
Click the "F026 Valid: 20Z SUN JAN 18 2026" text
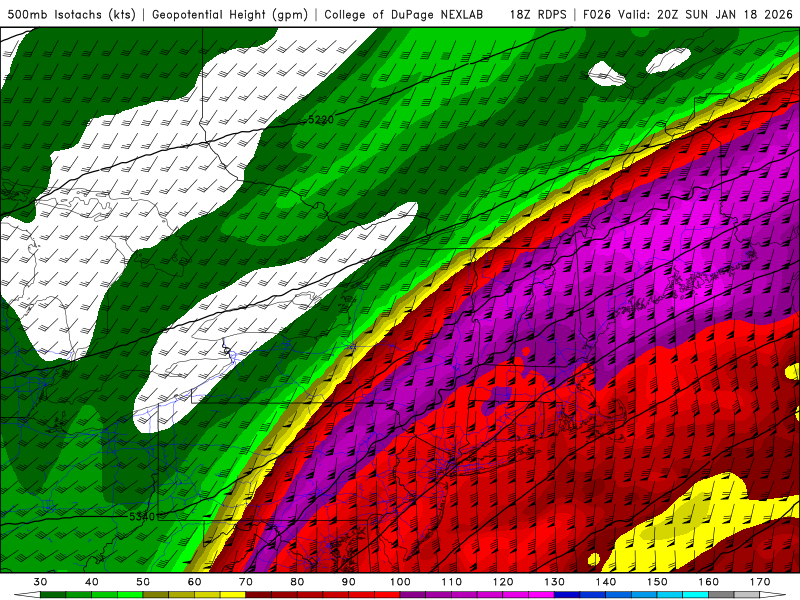click(x=688, y=14)
